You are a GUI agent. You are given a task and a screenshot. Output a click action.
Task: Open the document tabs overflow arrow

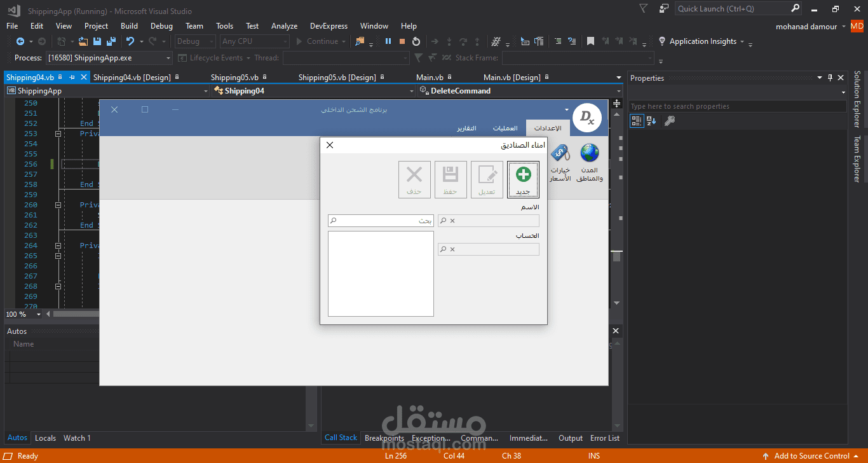pos(619,78)
